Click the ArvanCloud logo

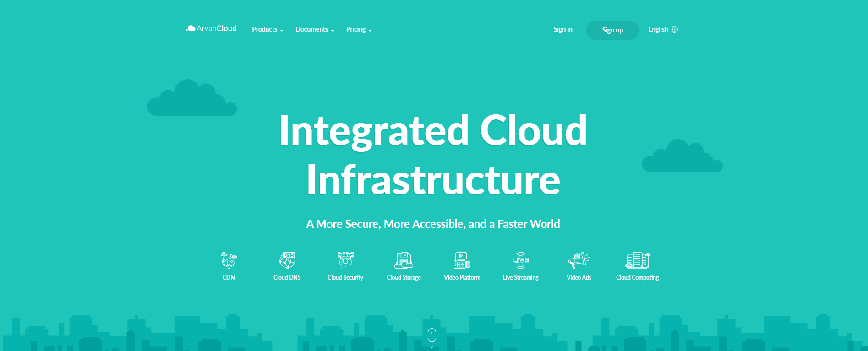211,28
